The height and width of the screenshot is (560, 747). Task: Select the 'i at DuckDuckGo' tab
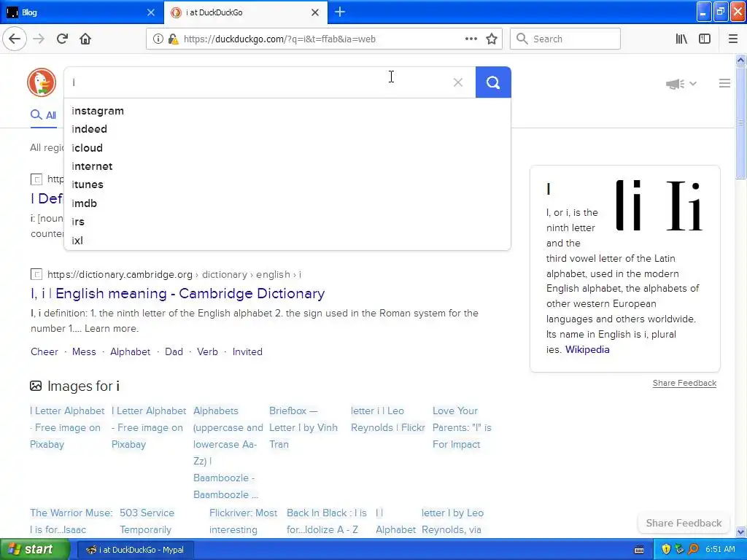click(245, 12)
